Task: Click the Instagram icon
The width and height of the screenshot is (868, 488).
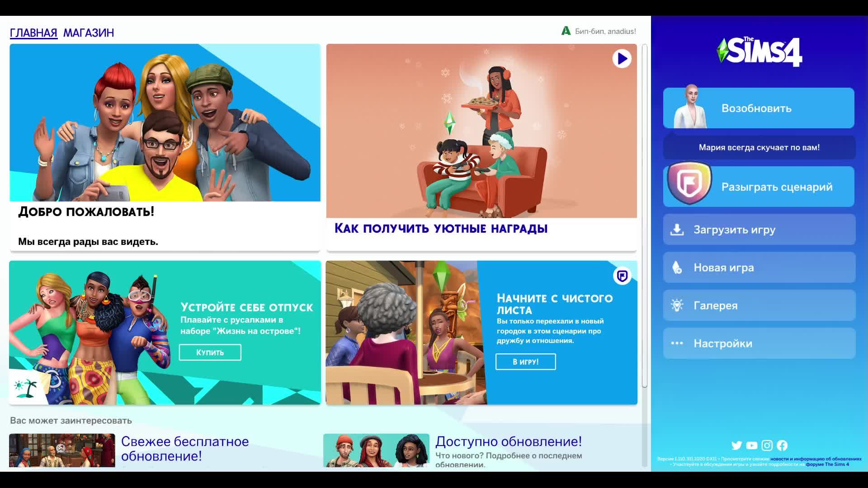Action: point(767,446)
